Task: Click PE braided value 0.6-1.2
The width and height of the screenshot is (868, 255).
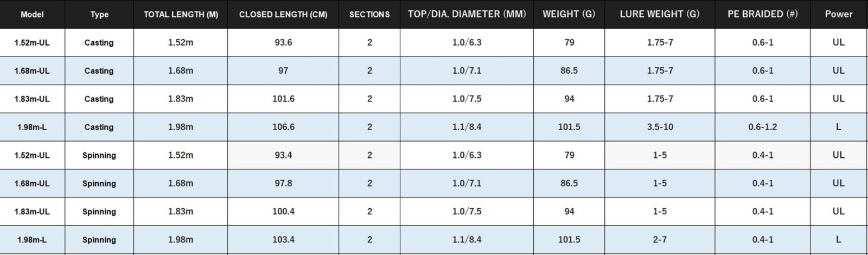Action: coord(762,127)
